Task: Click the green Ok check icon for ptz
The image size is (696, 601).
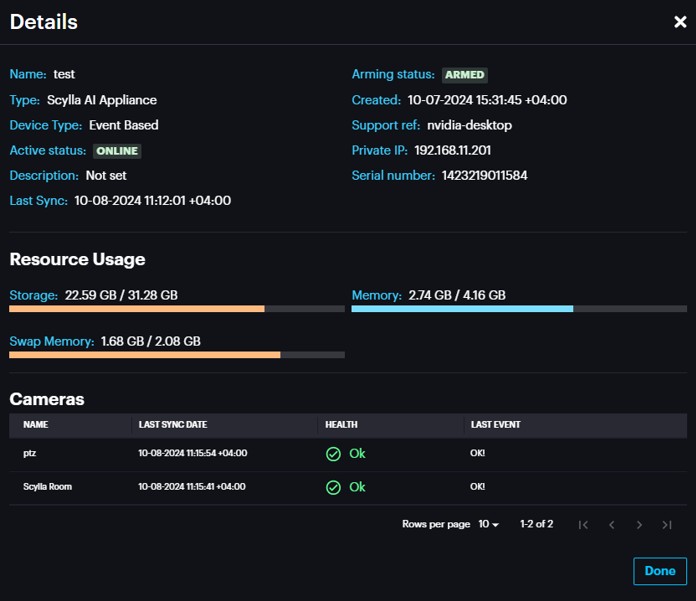Action: [x=334, y=454]
